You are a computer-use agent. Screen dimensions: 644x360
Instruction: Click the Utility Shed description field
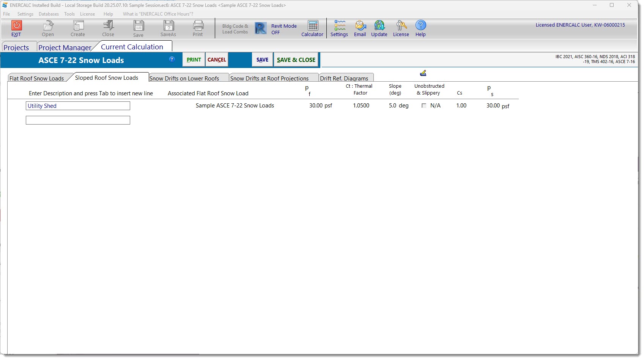point(78,106)
